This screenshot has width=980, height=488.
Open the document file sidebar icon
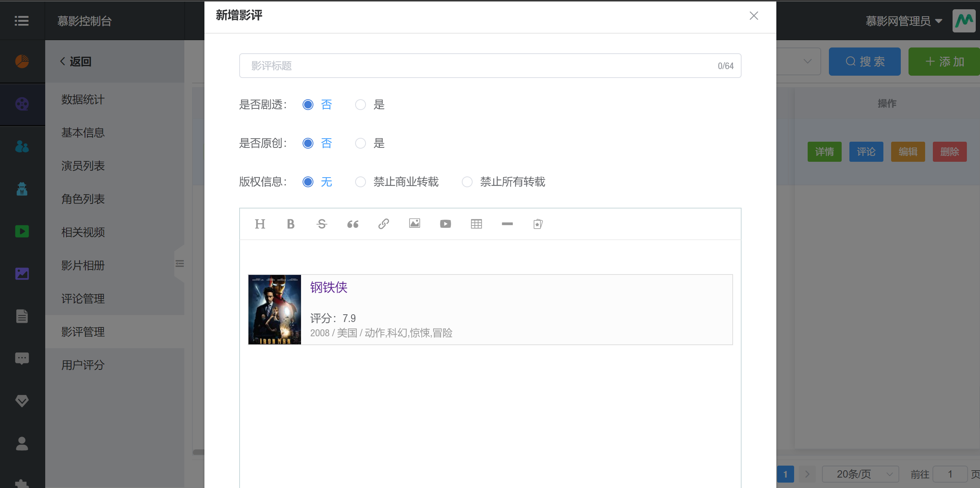[x=22, y=316]
